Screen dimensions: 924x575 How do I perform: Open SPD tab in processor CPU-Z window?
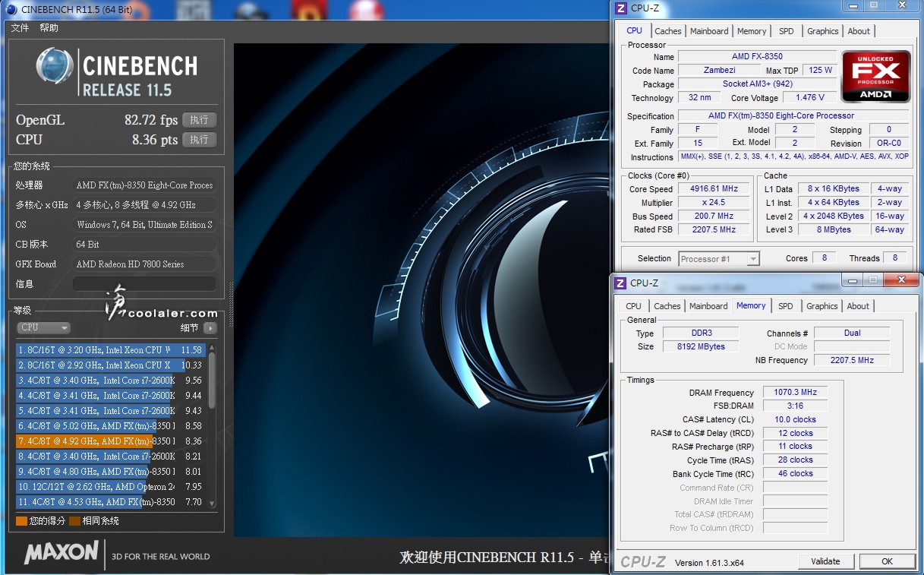click(787, 31)
